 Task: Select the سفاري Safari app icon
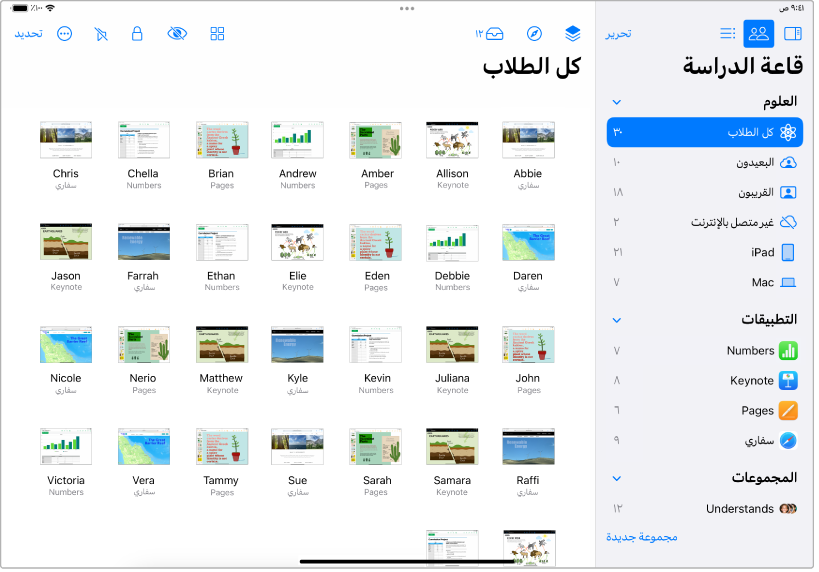[x=788, y=440]
